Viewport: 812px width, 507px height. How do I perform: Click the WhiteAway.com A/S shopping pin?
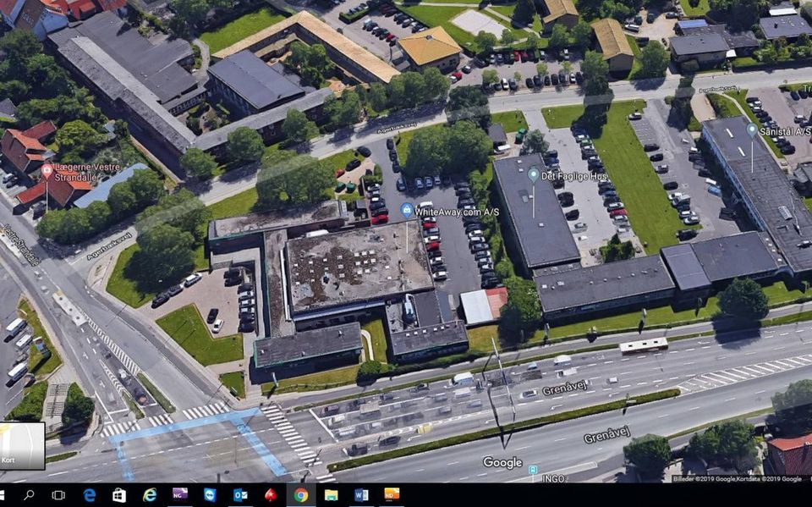pyautogui.click(x=407, y=210)
